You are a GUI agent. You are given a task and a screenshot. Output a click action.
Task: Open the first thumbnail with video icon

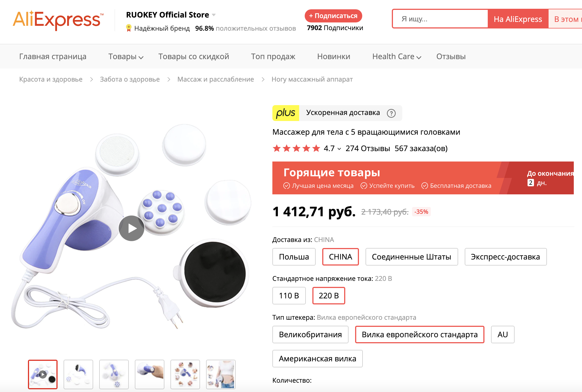(43, 374)
